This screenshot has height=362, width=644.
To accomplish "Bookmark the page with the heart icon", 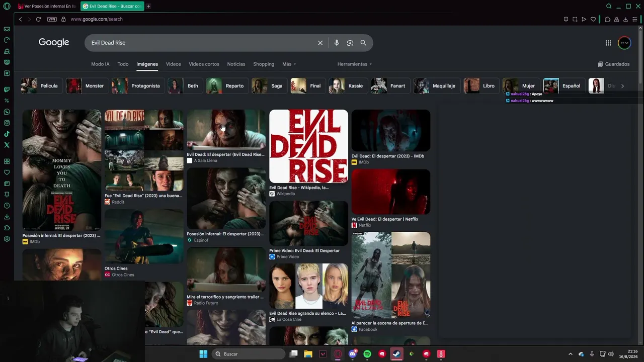I will [593, 19].
